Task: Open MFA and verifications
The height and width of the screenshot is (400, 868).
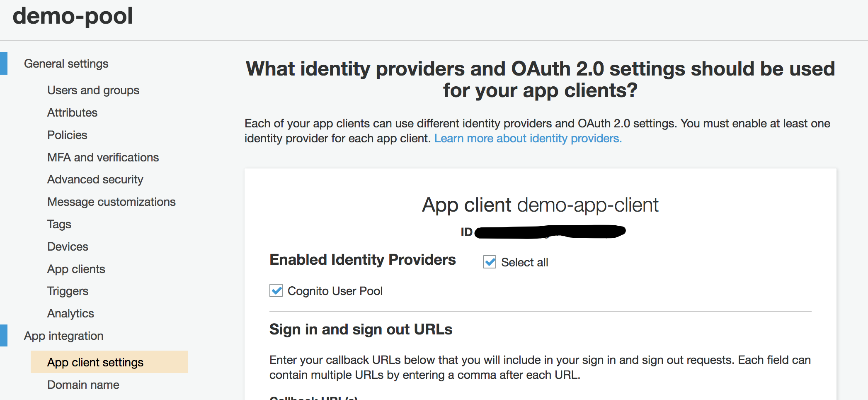Action: tap(103, 157)
